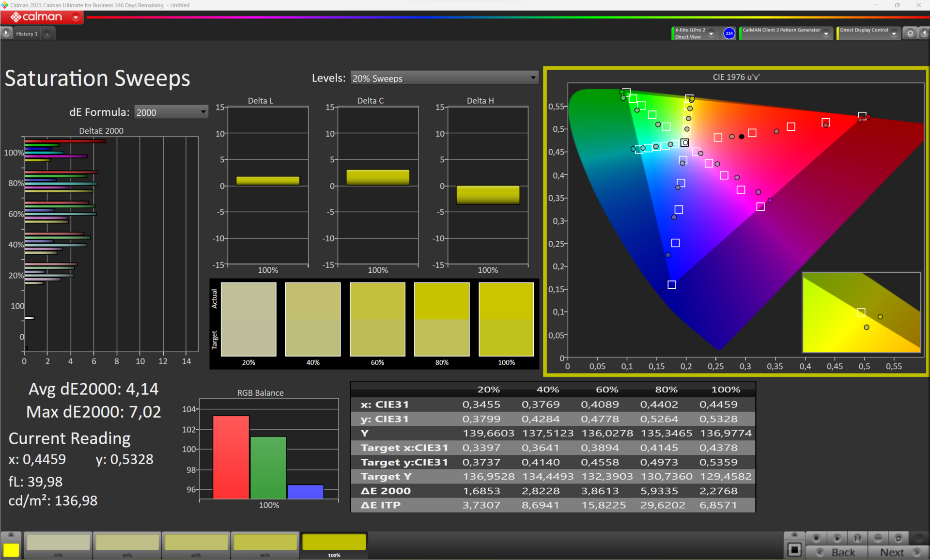Select the 20% saturation swatch in the bottom strip

58,544
